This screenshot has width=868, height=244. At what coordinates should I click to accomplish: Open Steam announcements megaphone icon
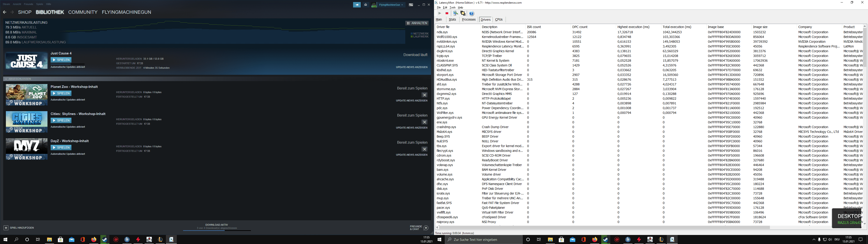tap(357, 5)
